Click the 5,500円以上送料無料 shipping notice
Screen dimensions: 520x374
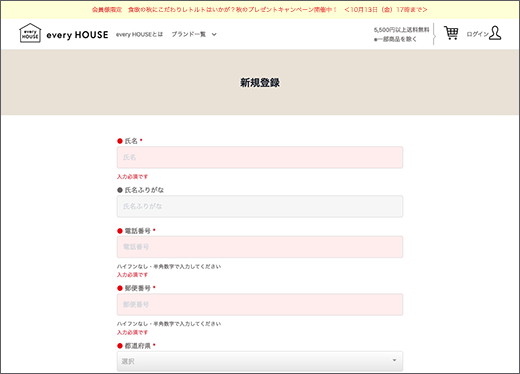click(401, 30)
